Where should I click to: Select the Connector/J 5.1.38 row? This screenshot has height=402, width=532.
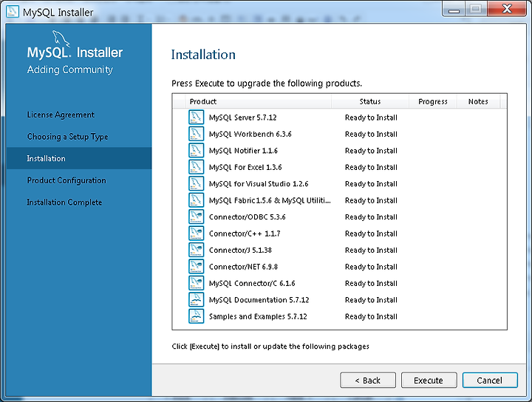pos(339,251)
